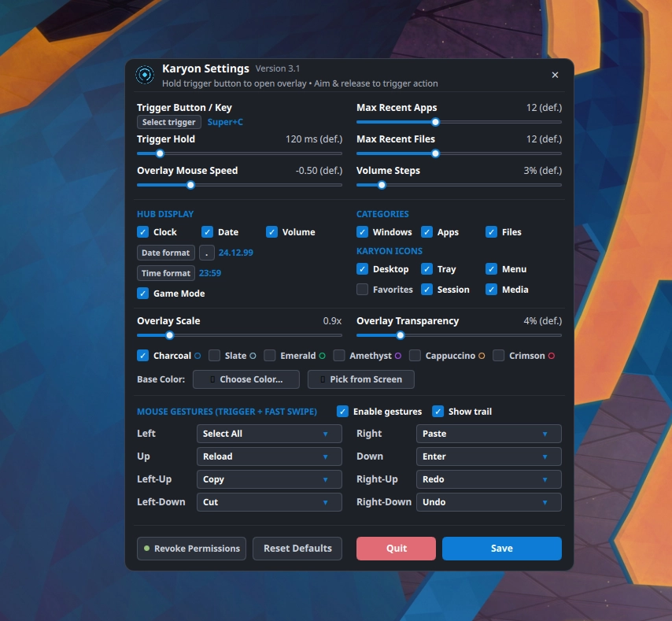Open the Right-Down gesture dropdown (Undo)
This screenshot has height=621, width=672.
[x=489, y=502]
